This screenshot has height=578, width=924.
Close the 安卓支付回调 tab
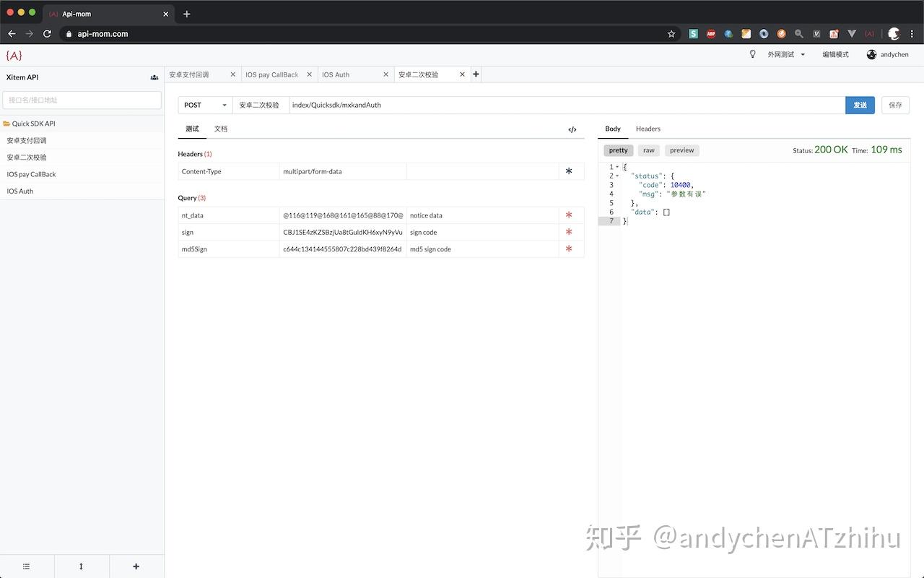[232, 74]
